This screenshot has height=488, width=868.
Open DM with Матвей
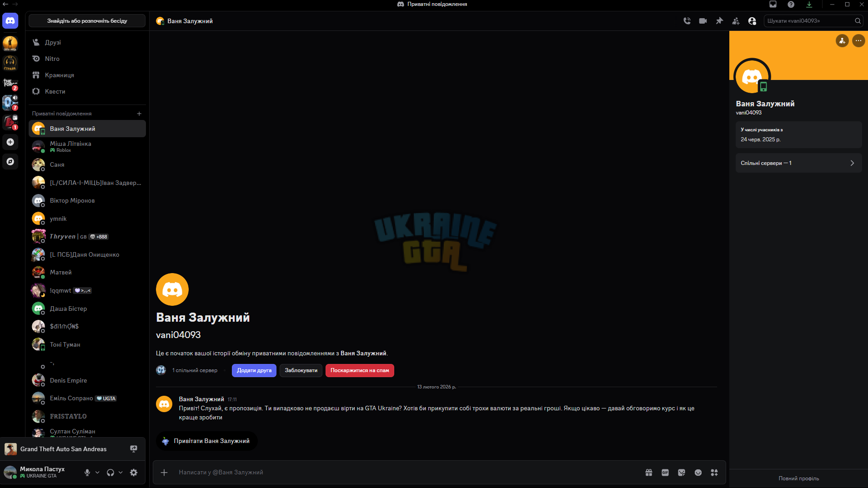[x=87, y=273]
